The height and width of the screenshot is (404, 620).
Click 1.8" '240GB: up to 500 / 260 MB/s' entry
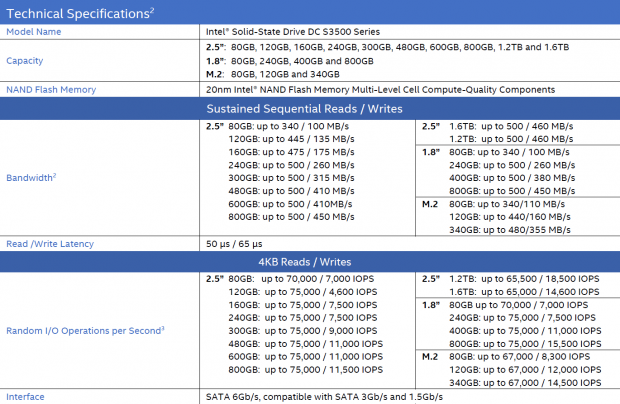(x=512, y=165)
